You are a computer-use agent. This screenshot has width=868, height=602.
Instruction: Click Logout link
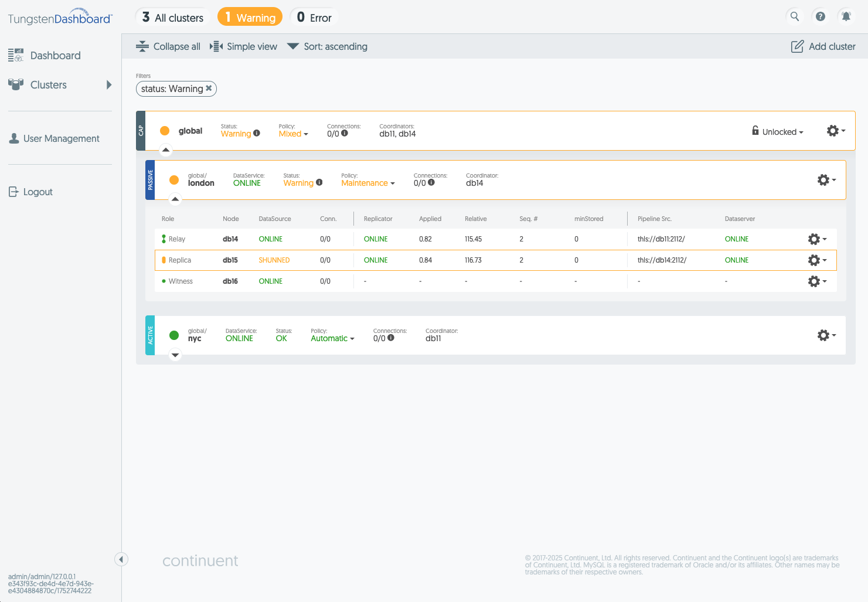click(x=38, y=192)
